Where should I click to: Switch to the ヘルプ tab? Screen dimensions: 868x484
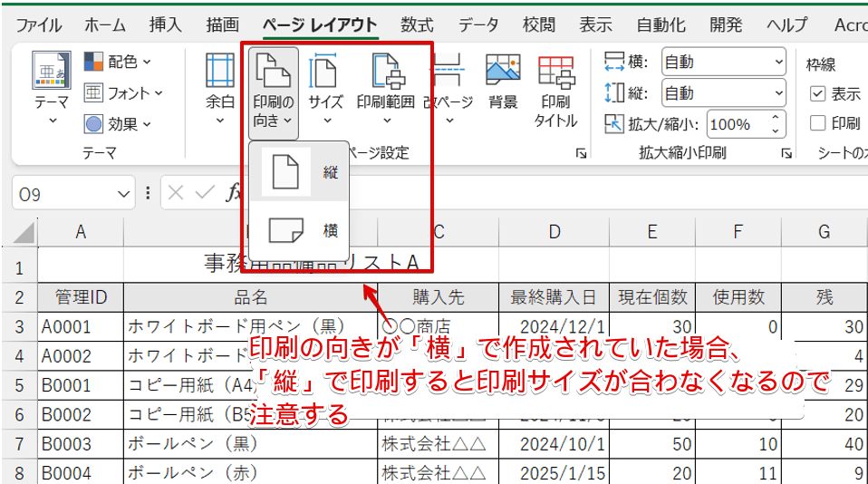point(787,24)
